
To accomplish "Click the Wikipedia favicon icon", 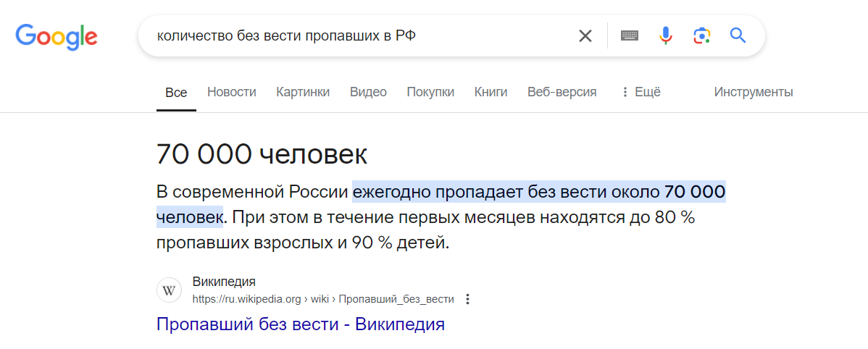I will (170, 290).
